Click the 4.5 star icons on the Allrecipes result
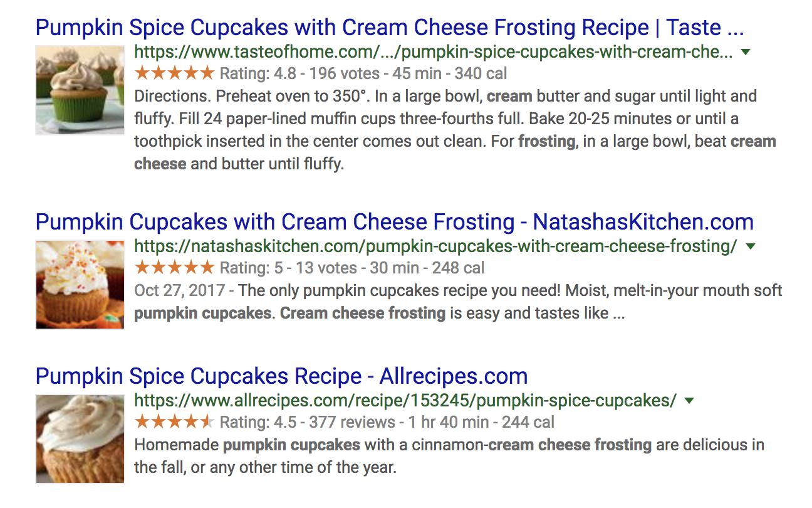812x508 pixels. pyautogui.click(x=174, y=422)
